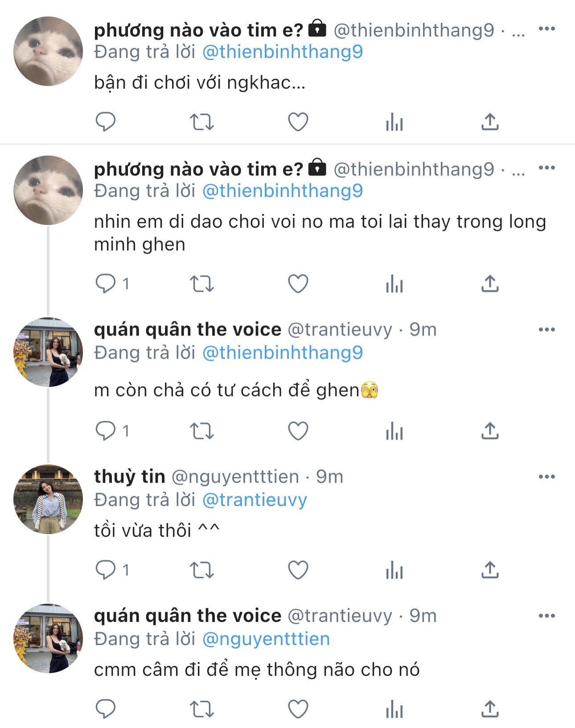Like the 'm còn chả có tư cách để ghen' tweet

click(298, 431)
